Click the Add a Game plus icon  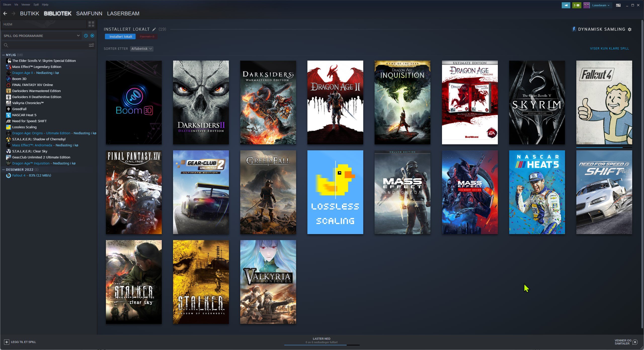coord(7,342)
